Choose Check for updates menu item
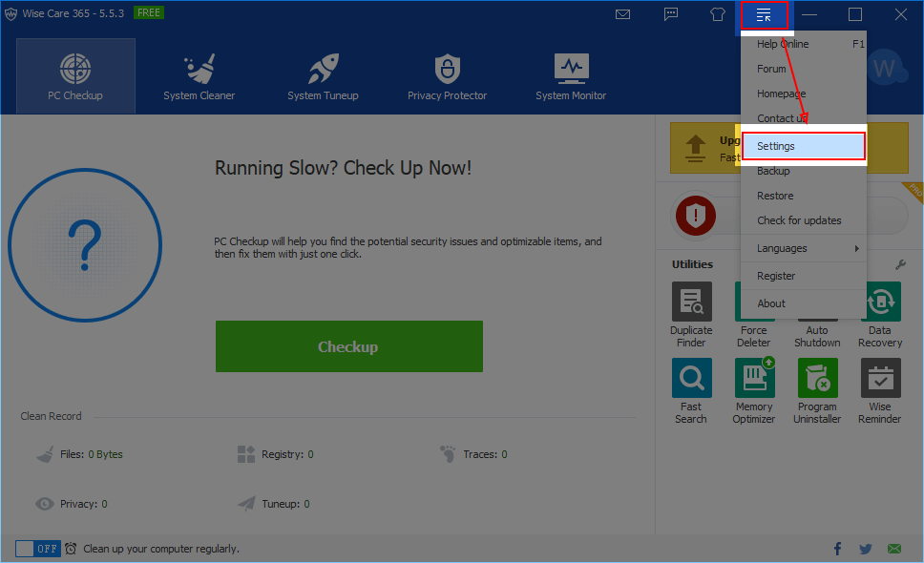 pyautogui.click(x=799, y=220)
